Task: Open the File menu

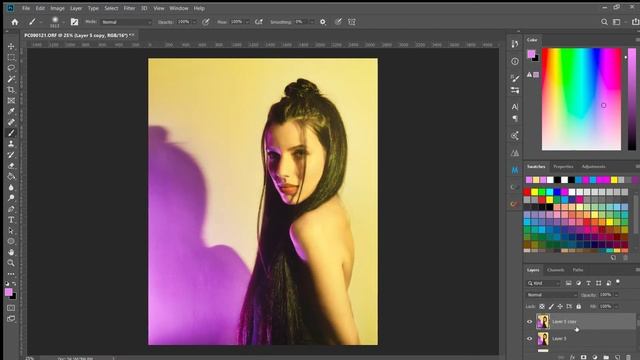Action: coord(26,8)
